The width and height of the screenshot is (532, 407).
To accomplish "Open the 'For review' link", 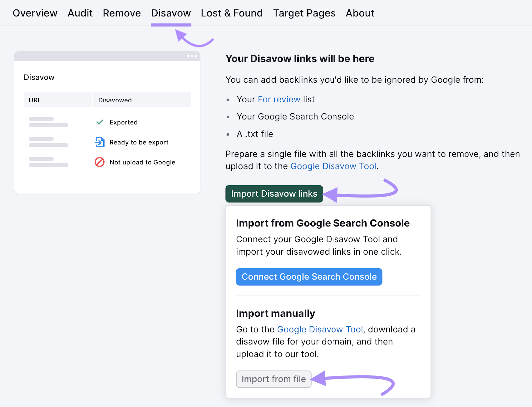I will (x=279, y=99).
